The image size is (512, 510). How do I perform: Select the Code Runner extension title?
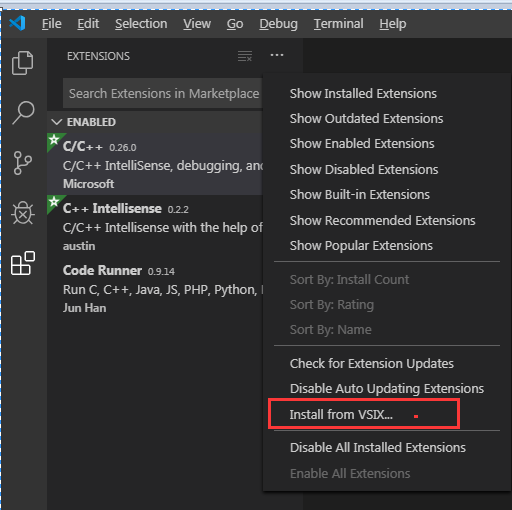102,270
